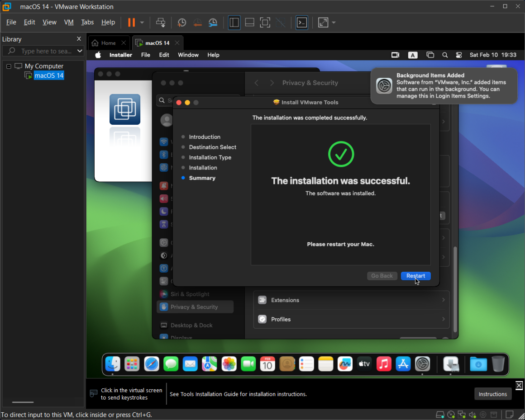Open the Apple menu

pyautogui.click(x=98, y=55)
